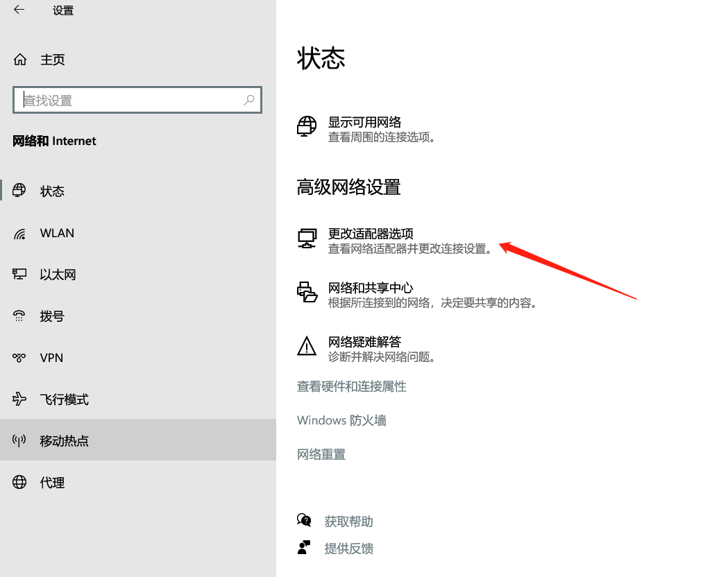This screenshot has height=577, width=728.
Task: Click the 高级网络设置 heading
Action: 348,187
